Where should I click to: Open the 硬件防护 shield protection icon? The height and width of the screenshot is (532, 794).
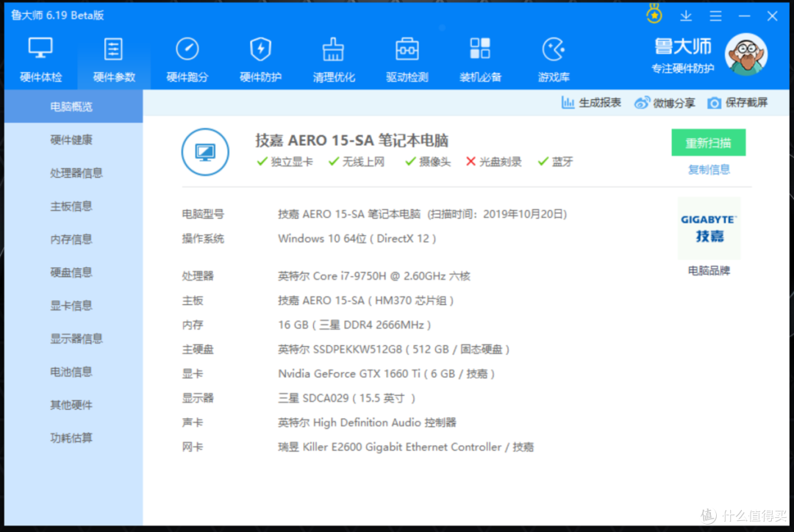[260, 50]
